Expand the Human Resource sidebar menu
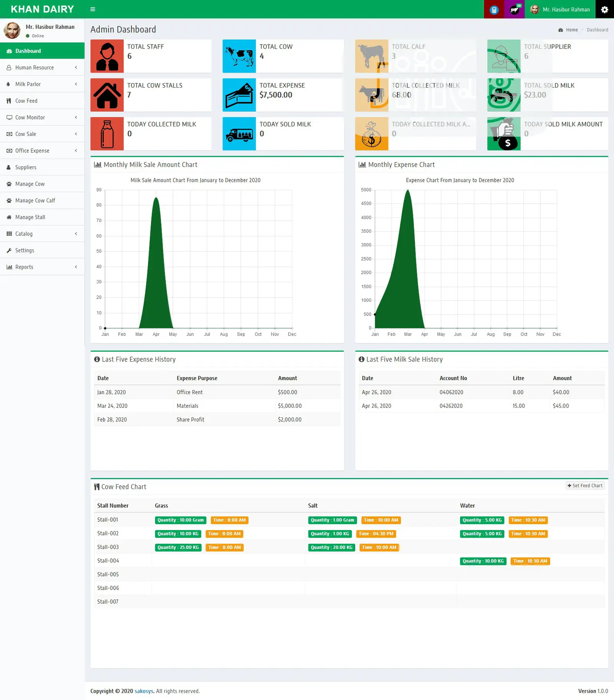This screenshot has width=614, height=700. [42, 68]
